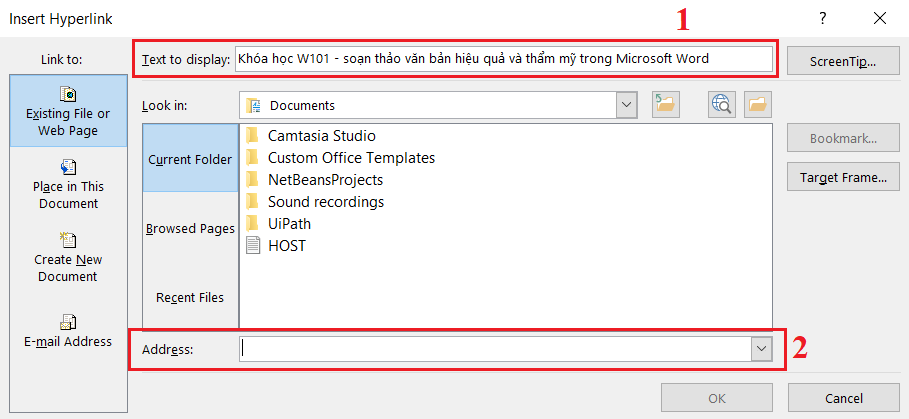Expand the Address dropdown arrow
The image size is (909, 419).
point(762,348)
